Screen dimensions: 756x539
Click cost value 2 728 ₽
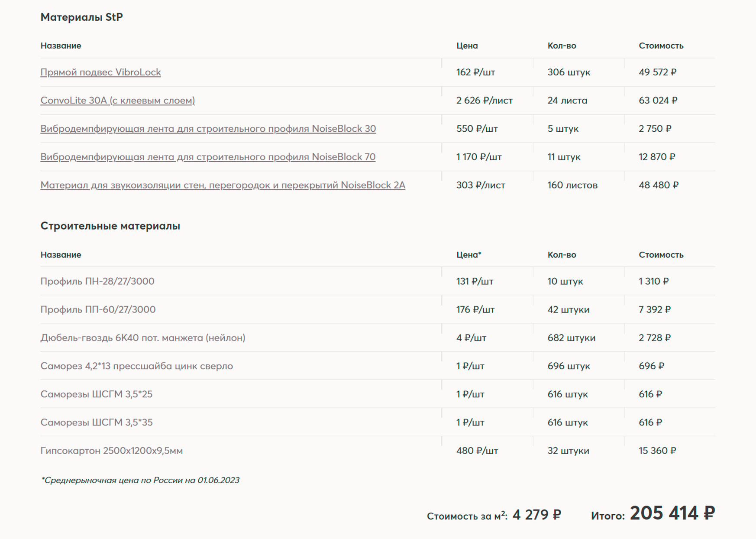pyautogui.click(x=655, y=338)
